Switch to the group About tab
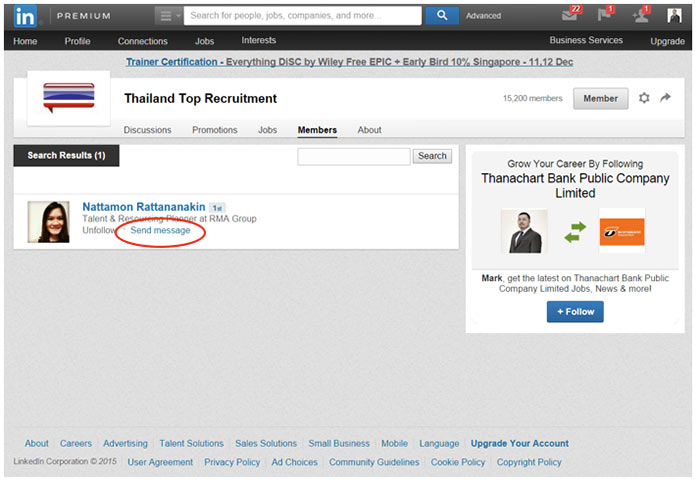The image size is (700, 480). point(369,130)
